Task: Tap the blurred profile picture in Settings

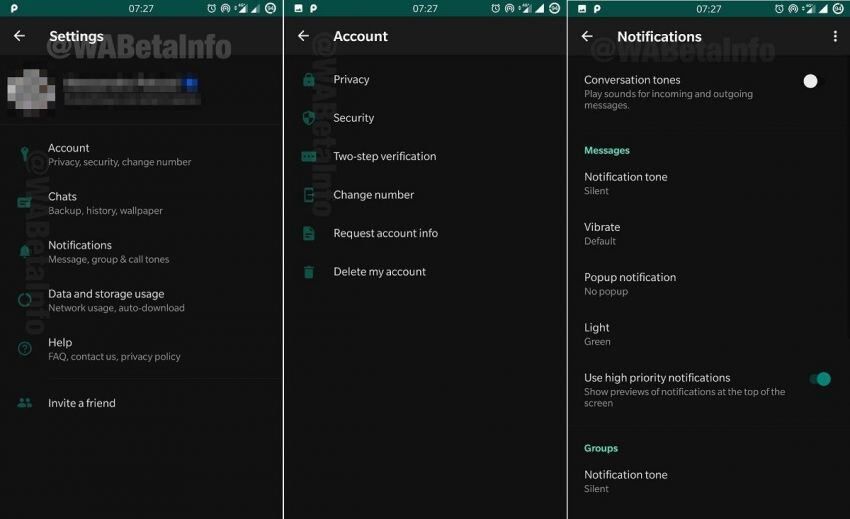Action: pyautogui.click(x=30, y=89)
